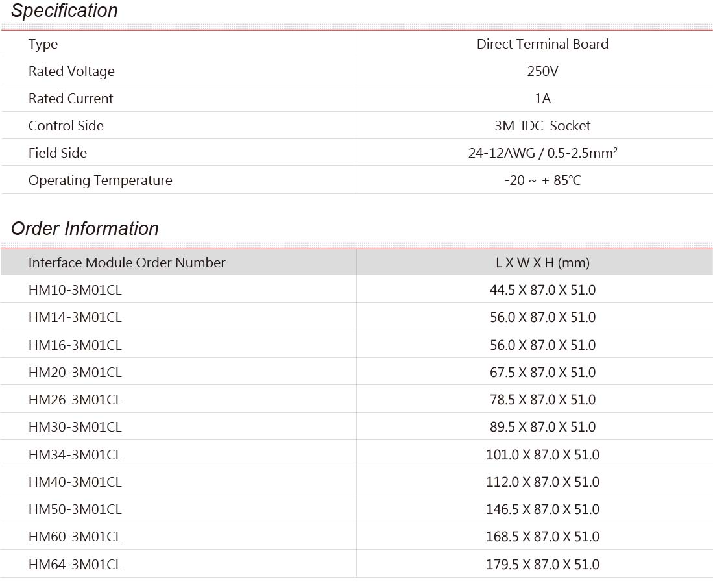Click the HM50-3M01CL order number
Image resolution: width=713 pixels, height=588 pixels.
coord(75,509)
